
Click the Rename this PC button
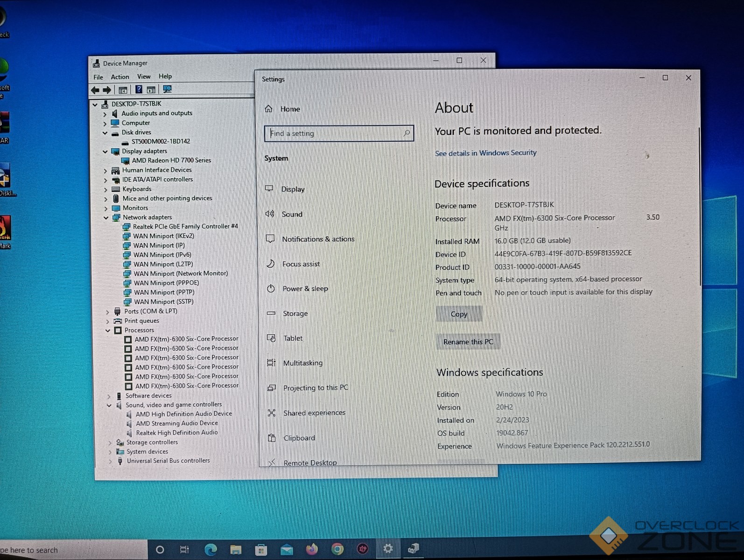point(468,342)
